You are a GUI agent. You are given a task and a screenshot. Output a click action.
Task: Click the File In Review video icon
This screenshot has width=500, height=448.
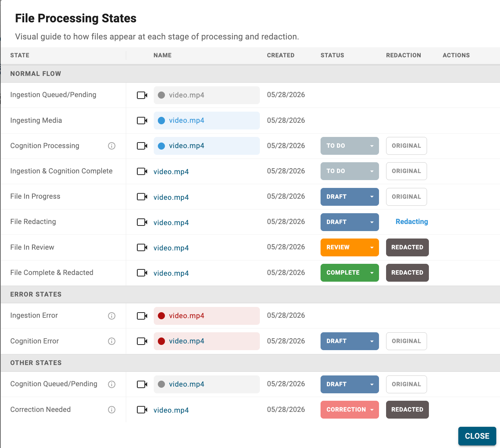coord(142,247)
